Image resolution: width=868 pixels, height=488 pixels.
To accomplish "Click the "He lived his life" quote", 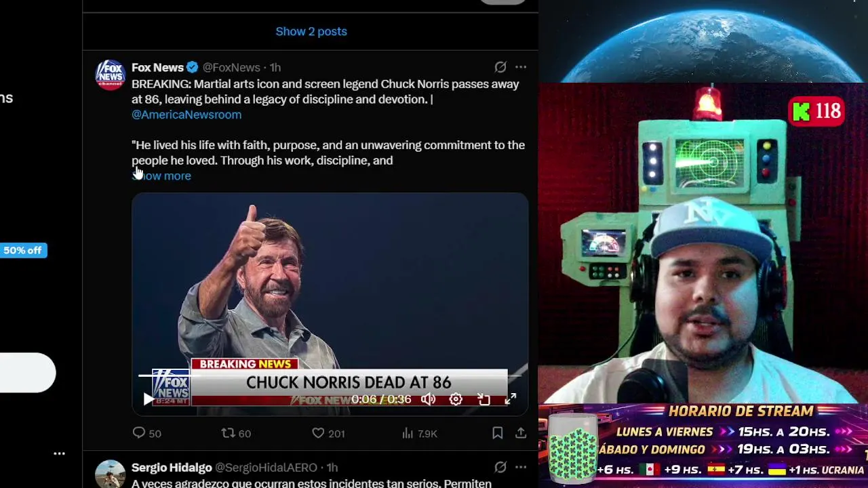I will [x=328, y=152].
